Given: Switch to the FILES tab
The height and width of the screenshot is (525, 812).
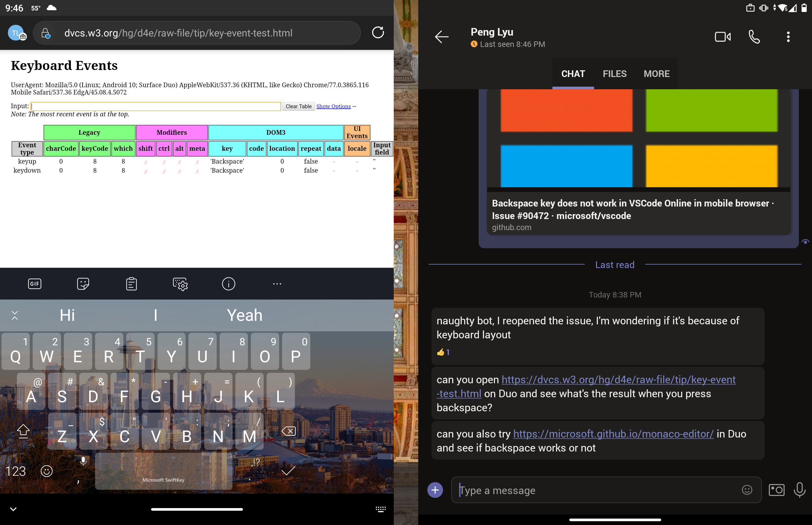Looking at the screenshot, I should coord(615,73).
